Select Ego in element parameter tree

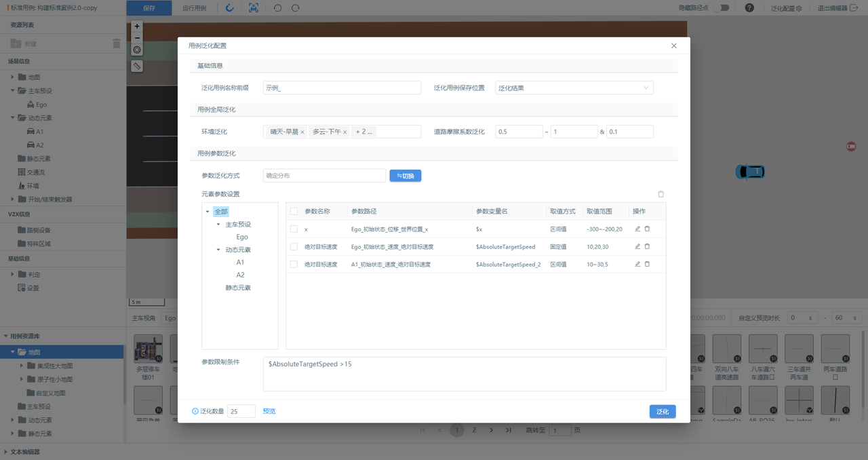tap(242, 237)
